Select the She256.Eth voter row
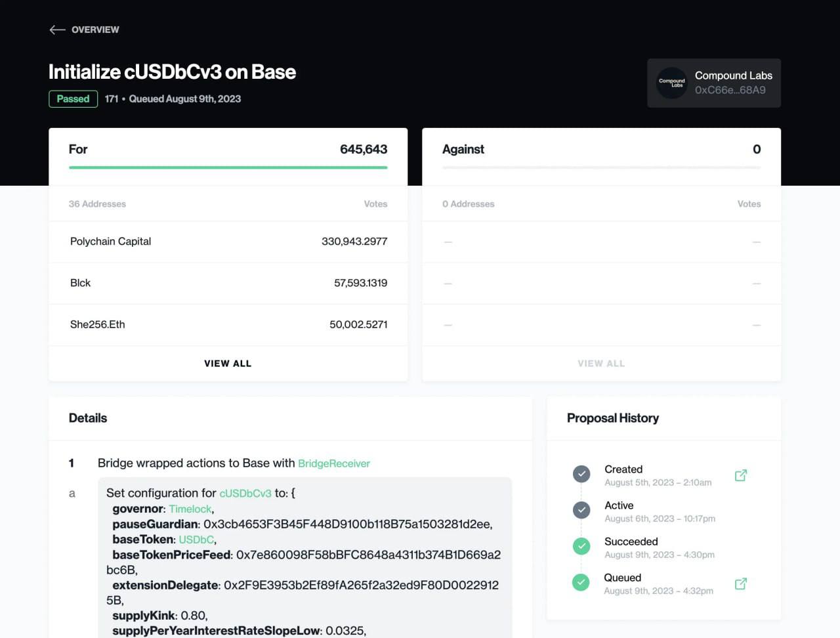The image size is (840, 638). pyautogui.click(x=228, y=324)
